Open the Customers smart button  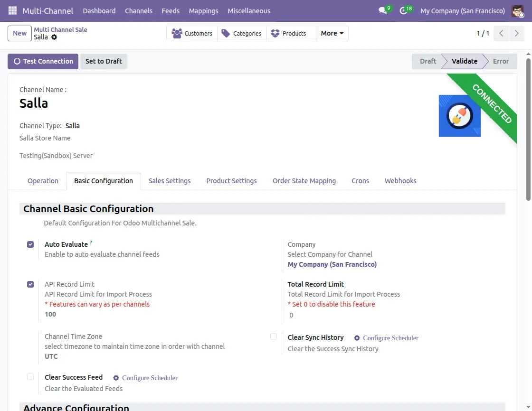click(x=192, y=33)
